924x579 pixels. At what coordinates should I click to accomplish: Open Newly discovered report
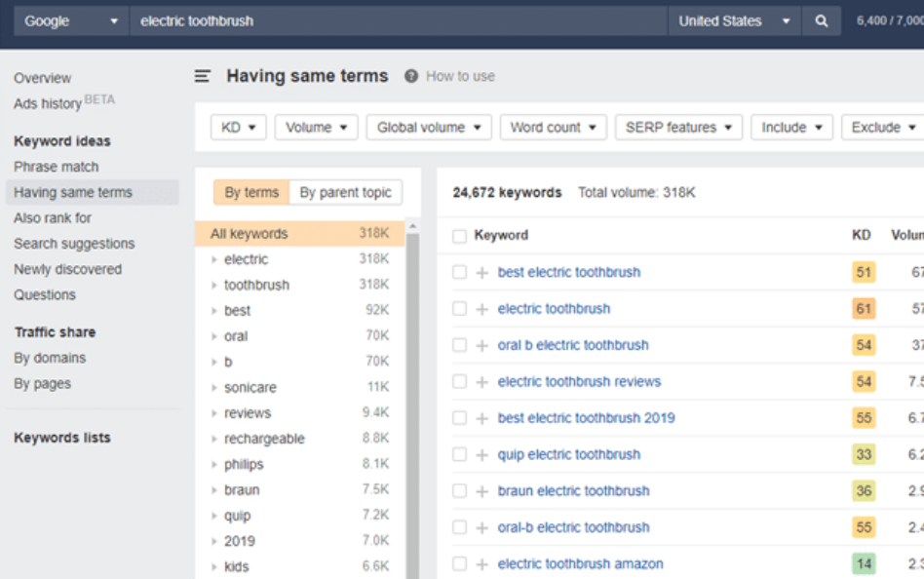(x=68, y=269)
